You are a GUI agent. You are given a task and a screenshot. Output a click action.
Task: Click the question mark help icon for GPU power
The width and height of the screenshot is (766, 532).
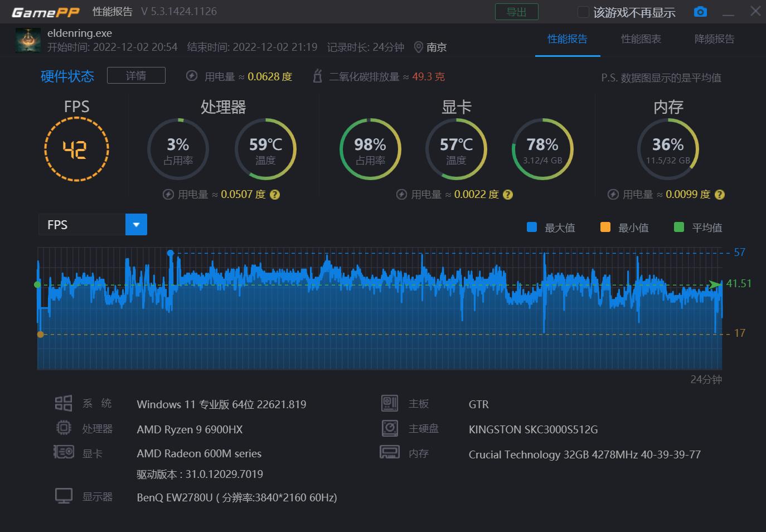coord(507,195)
